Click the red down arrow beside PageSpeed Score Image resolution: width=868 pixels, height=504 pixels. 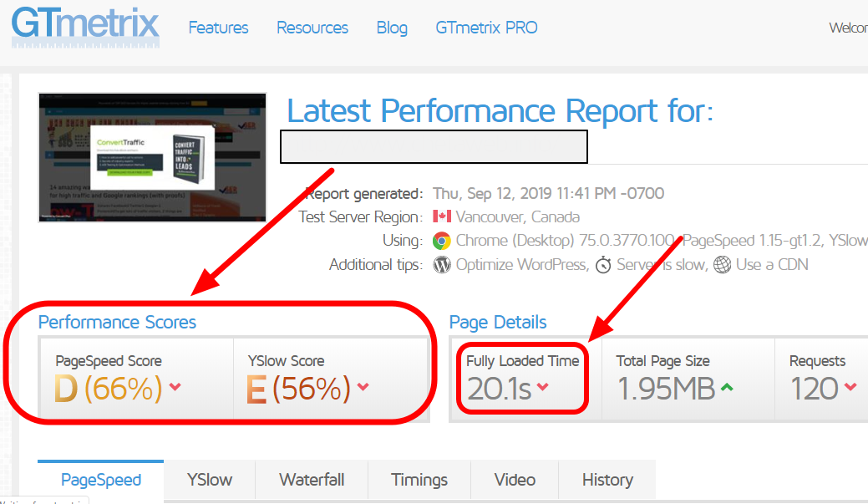175,387
